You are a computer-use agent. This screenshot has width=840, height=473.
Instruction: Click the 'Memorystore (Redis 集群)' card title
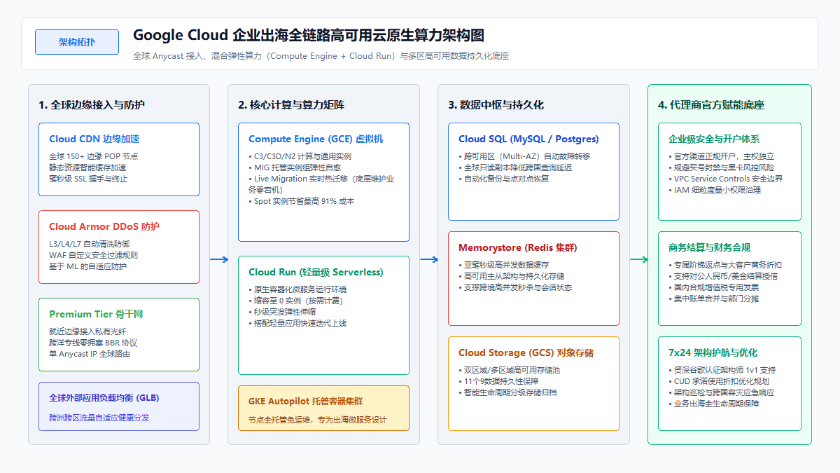[518, 247]
